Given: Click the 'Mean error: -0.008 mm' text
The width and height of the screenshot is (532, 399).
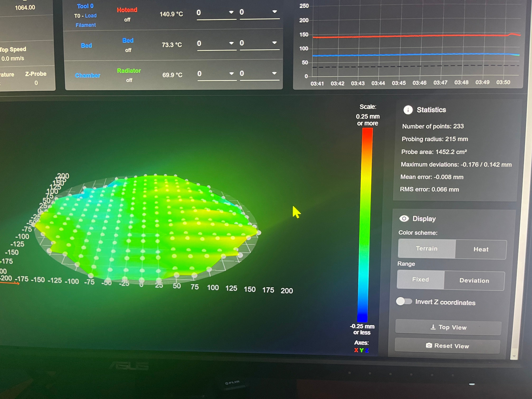Looking at the screenshot, I should (x=432, y=177).
